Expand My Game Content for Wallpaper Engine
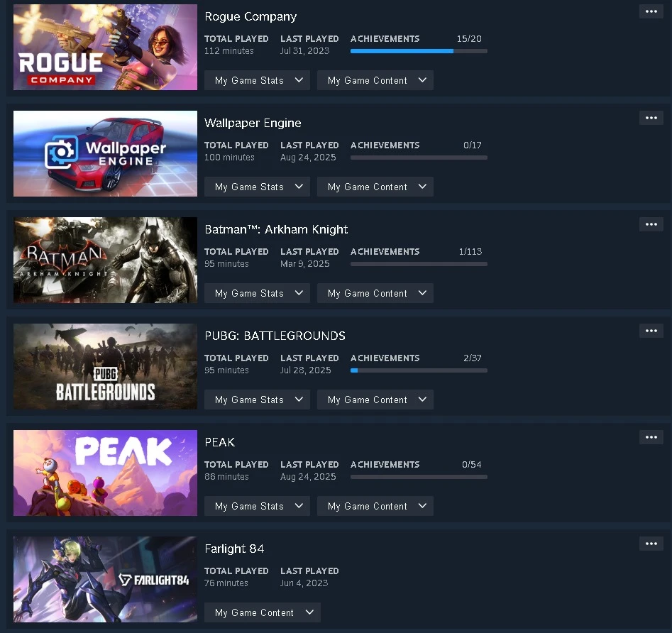 coord(375,187)
